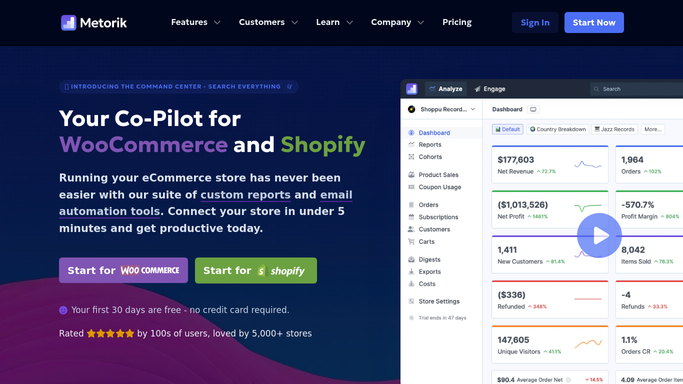Click the Subscriptions calendar icon
The width and height of the screenshot is (683, 384).
point(411,217)
